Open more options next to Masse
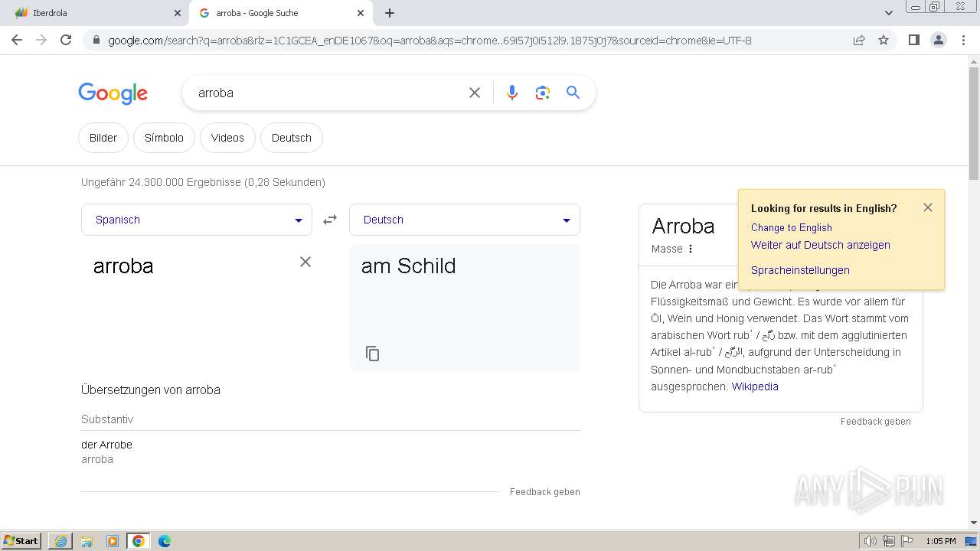Image resolution: width=980 pixels, height=551 pixels. coord(691,249)
